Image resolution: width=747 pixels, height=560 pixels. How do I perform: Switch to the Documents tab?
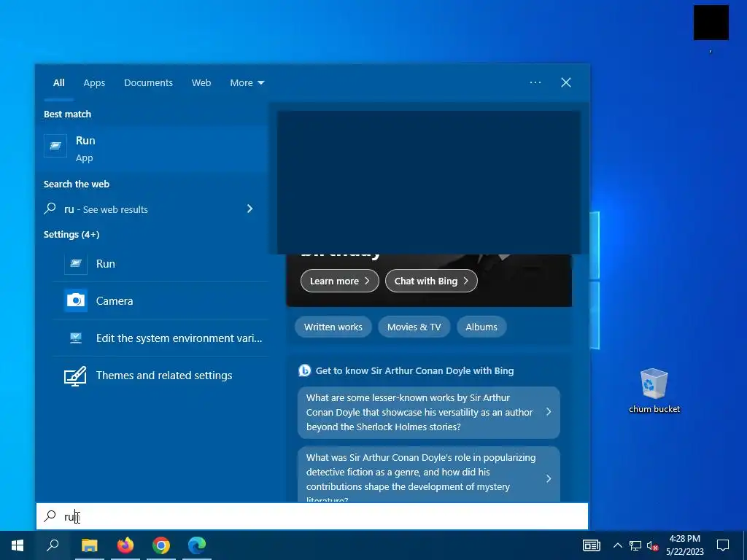pos(149,83)
